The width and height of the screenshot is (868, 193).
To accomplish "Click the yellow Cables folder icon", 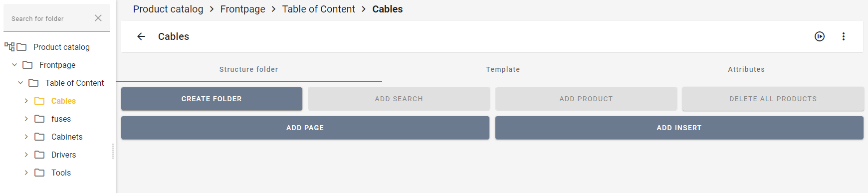I will pos(39,101).
